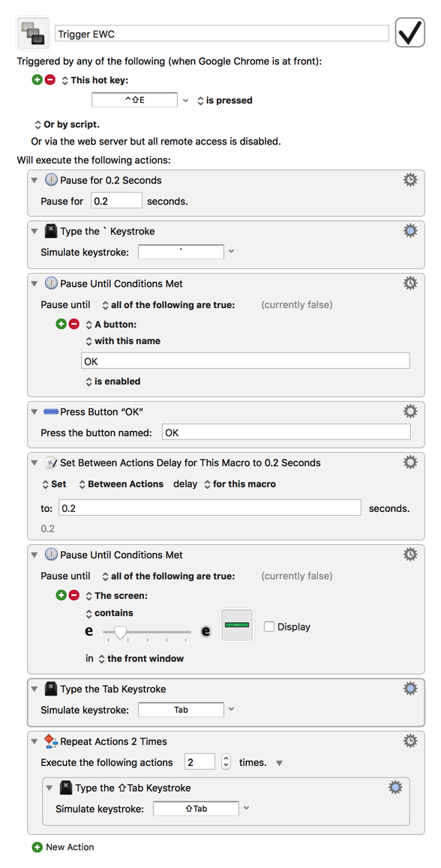Open gear menu for Press Button "OK" action
Screen dimensions: 441x868
coord(410,412)
